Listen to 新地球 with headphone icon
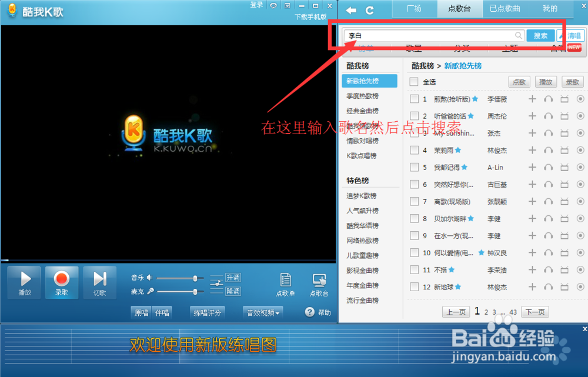Screen dimensions: 588x377 pyautogui.click(x=548, y=287)
